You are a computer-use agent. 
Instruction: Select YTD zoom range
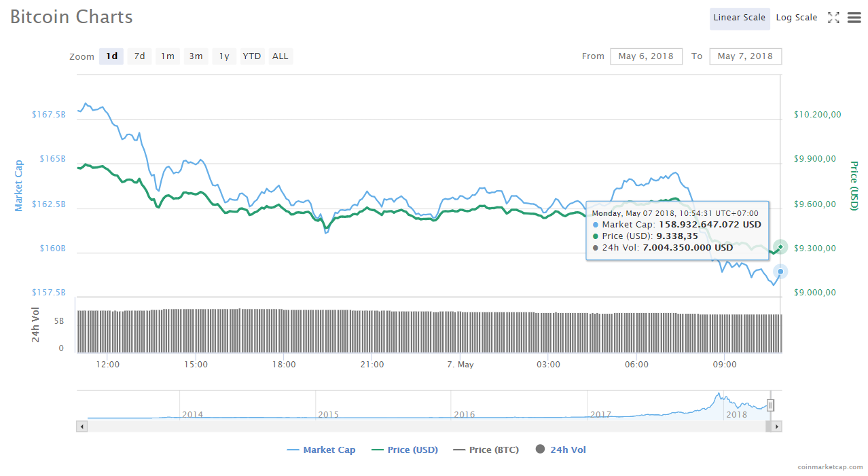[x=252, y=56]
